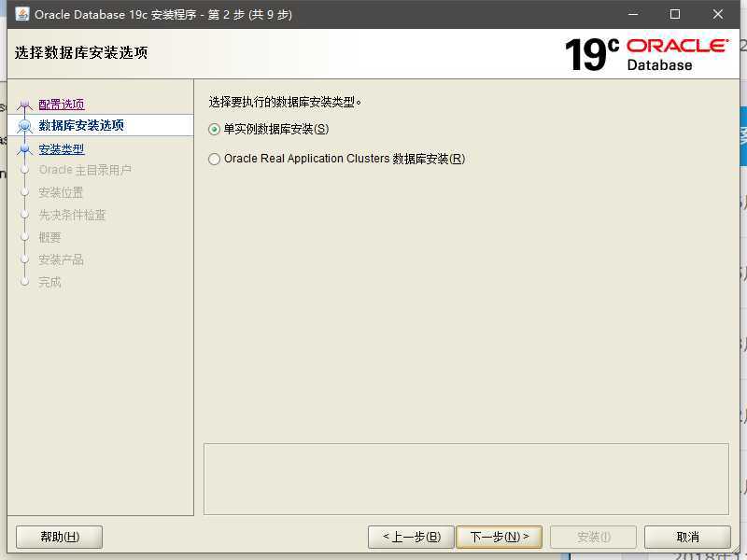Click the 先决条件检查 step text
Image resolution: width=747 pixels, height=560 pixels.
coord(72,215)
